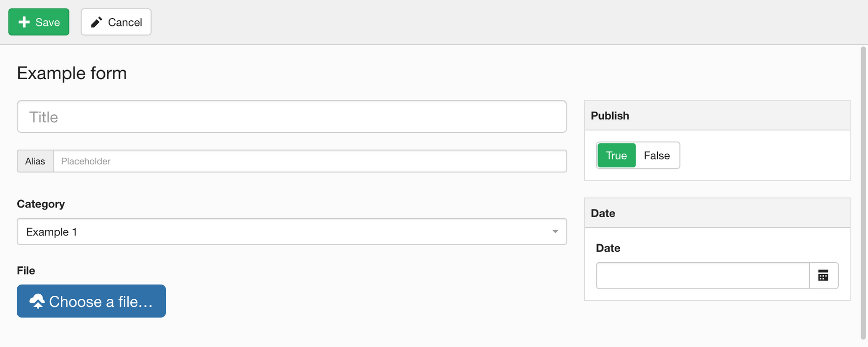Click the cloud upload icon
Image resolution: width=868 pixels, height=347 pixels.
[37, 301]
